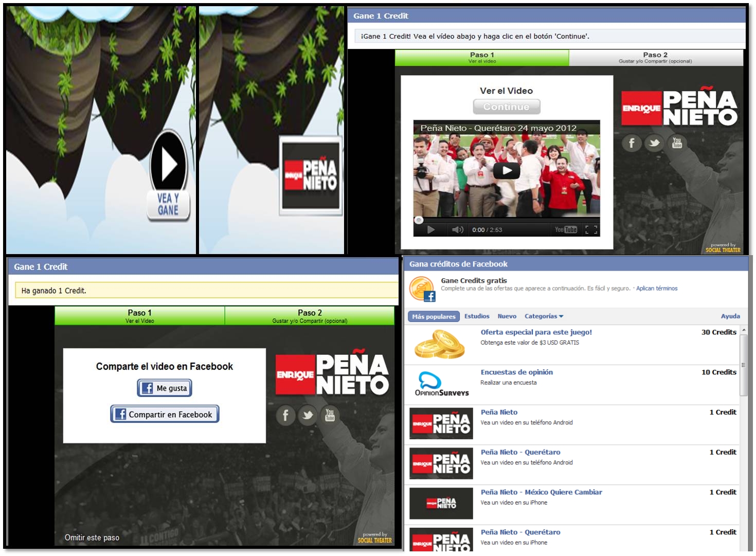This screenshot has height=556, width=756.
Task: Click the gold coins offer icon
Action: click(440, 344)
